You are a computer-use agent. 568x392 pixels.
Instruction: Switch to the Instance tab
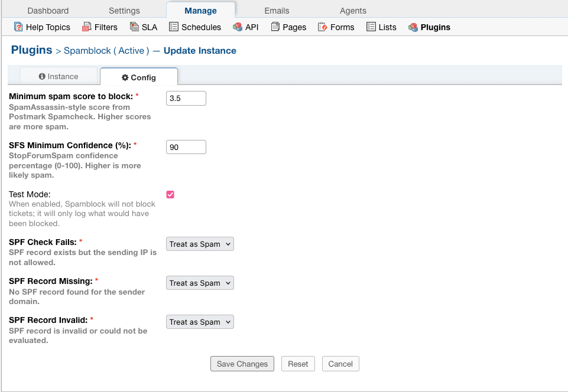coord(59,76)
